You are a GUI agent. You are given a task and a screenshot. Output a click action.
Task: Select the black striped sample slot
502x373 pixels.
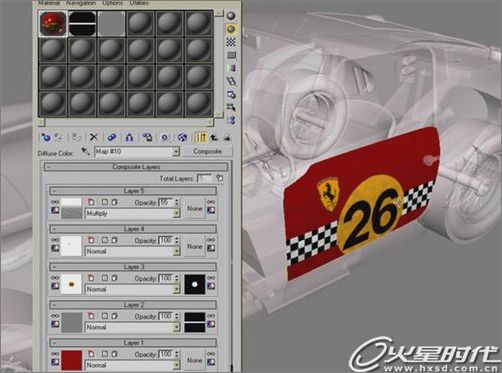(x=82, y=23)
